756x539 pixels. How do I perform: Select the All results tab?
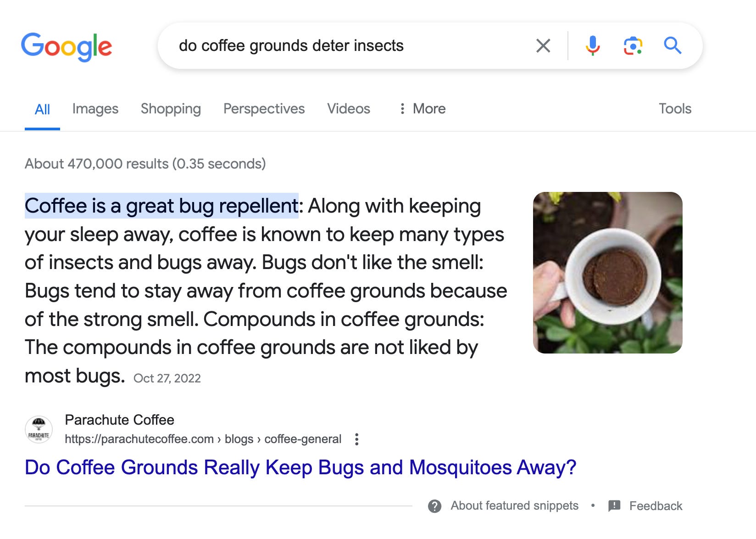(x=42, y=109)
